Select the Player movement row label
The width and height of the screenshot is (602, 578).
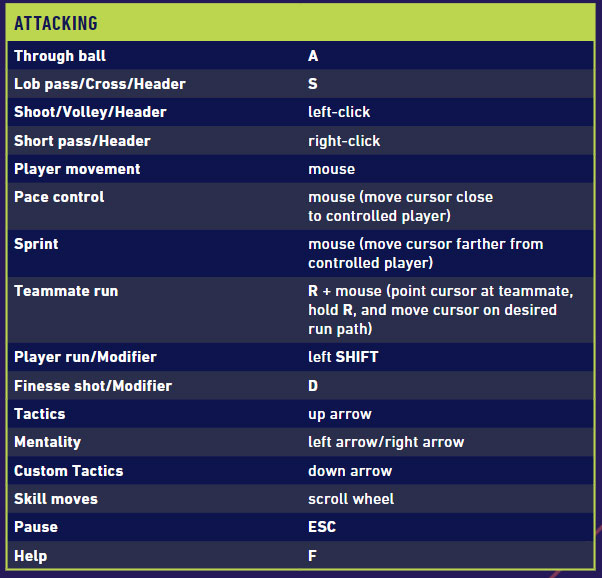pos(77,169)
